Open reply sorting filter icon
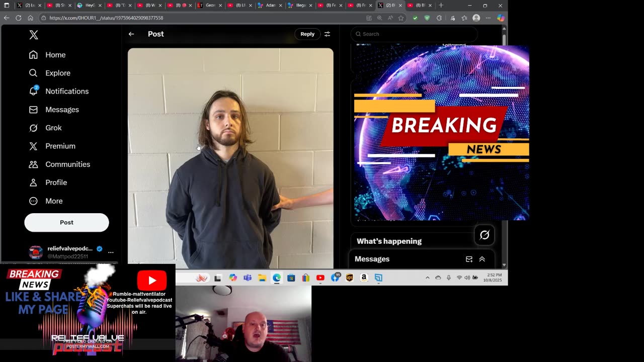Image resolution: width=644 pixels, height=362 pixels. point(327,34)
